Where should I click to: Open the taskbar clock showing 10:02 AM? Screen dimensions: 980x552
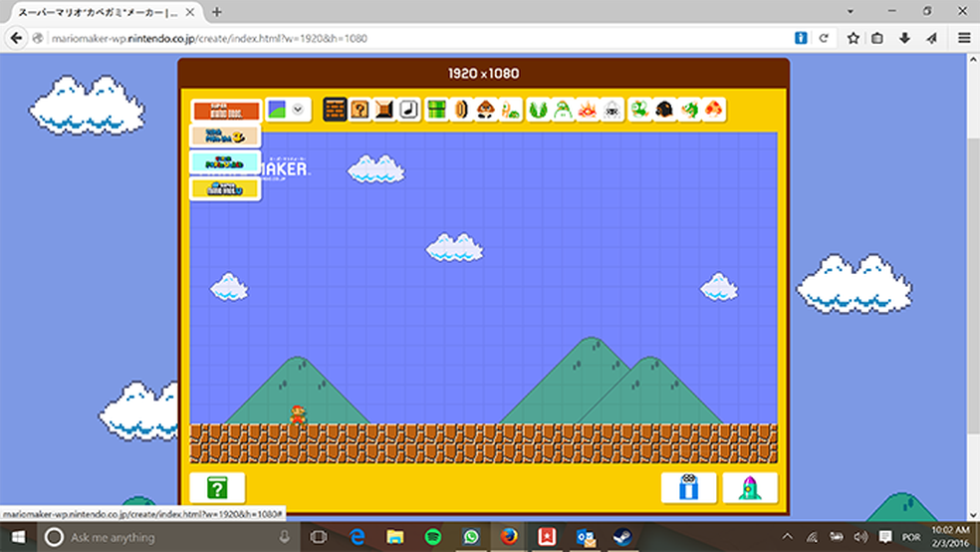pos(950,537)
